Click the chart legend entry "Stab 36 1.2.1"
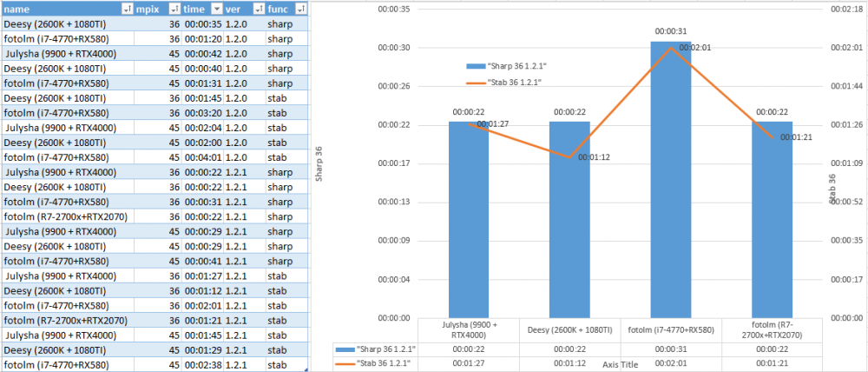Image resolution: width=868 pixels, height=372 pixels. [503, 82]
